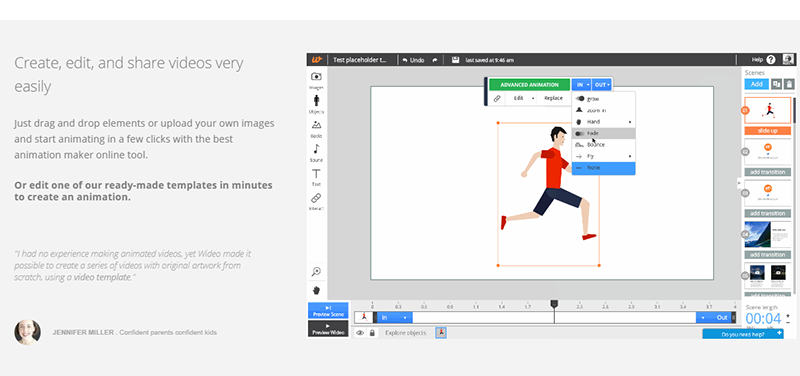The width and height of the screenshot is (800, 376).
Task: Click the redo arrow icon
Action: click(x=435, y=60)
